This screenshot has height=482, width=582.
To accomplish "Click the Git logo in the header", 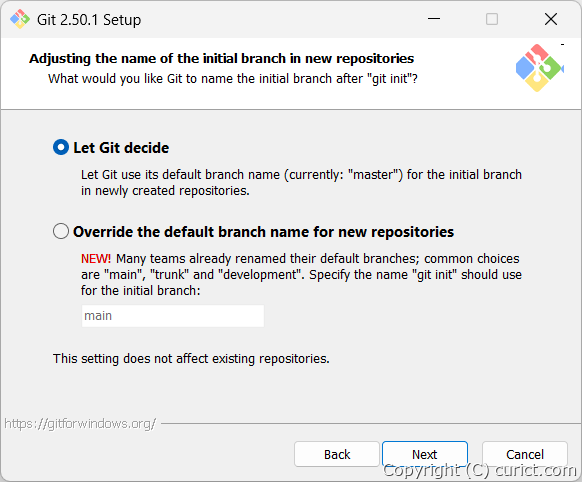I will click(540, 68).
